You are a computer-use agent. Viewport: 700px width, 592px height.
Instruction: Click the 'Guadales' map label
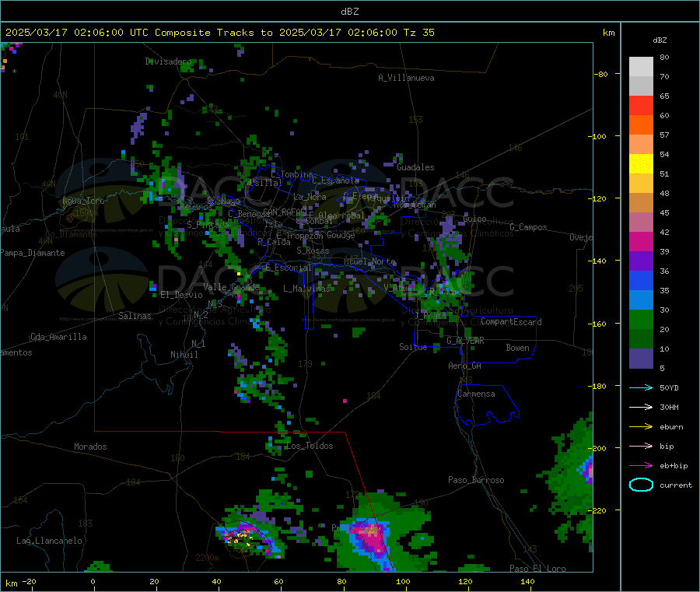tap(415, 167)
